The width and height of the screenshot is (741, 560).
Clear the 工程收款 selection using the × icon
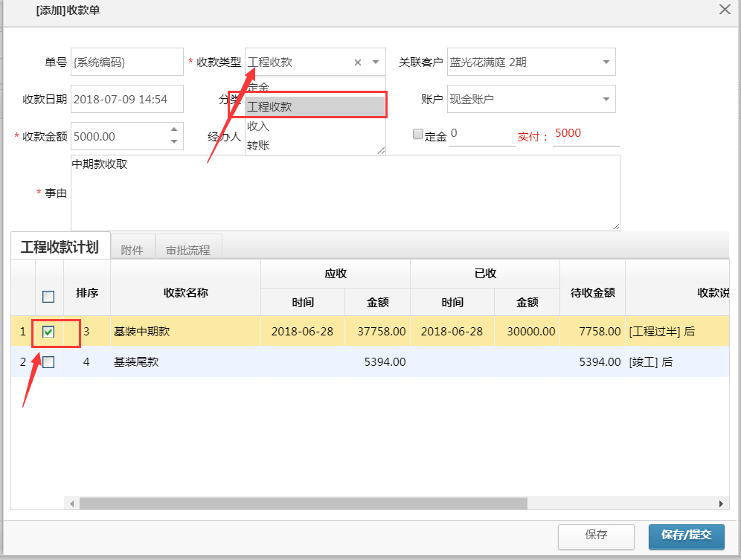point(357,62)
